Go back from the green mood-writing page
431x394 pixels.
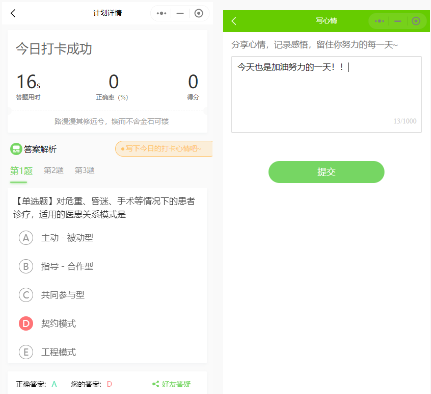tap(234, 21)
